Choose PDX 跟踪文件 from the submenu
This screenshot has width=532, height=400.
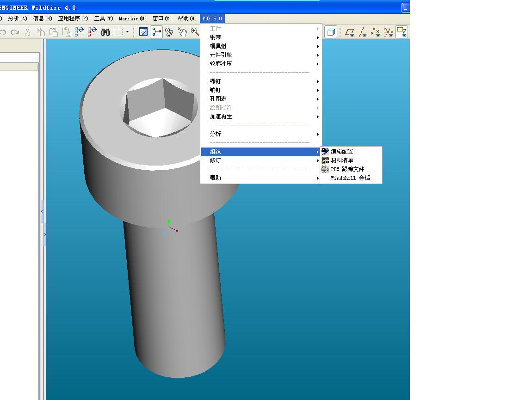(x=351, y=169)
